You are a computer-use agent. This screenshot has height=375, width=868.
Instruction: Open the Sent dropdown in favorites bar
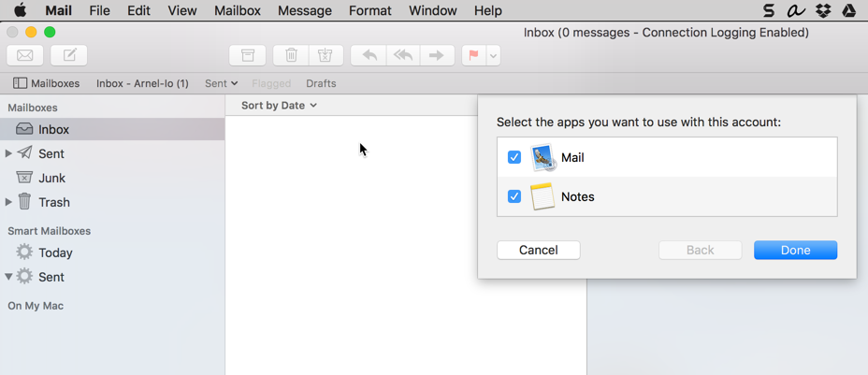coord(221,83)
